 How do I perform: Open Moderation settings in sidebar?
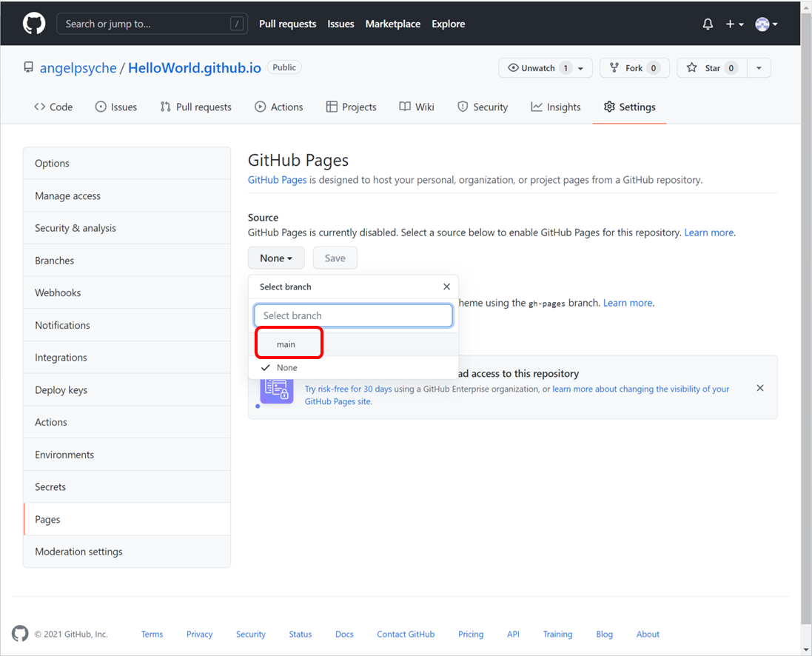[127, 552]
